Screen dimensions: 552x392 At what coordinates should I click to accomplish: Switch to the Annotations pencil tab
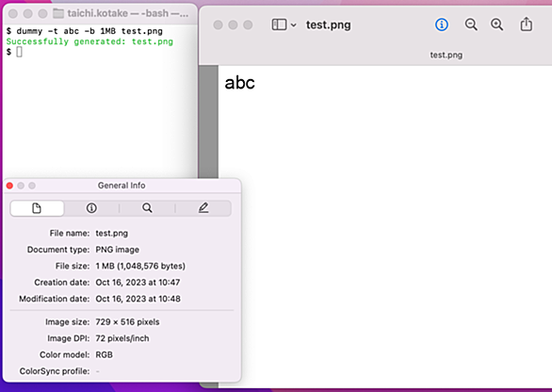(203, 208)
